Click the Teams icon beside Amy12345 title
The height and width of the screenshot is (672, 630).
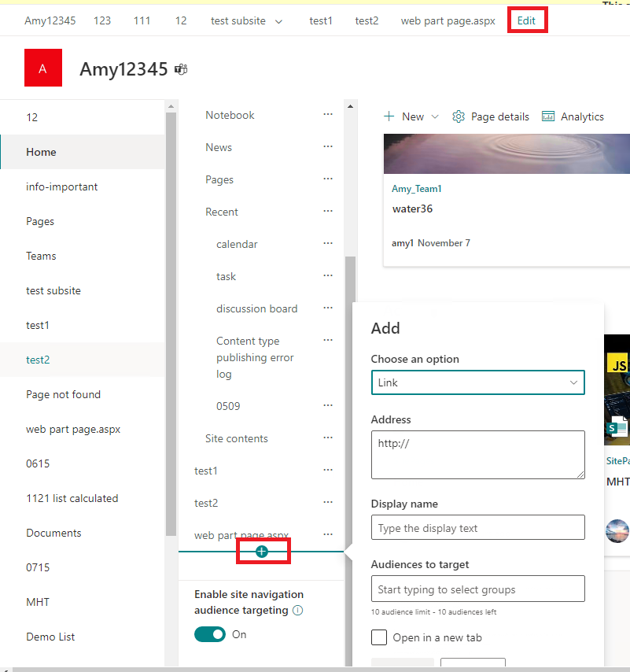click(181, 69)
